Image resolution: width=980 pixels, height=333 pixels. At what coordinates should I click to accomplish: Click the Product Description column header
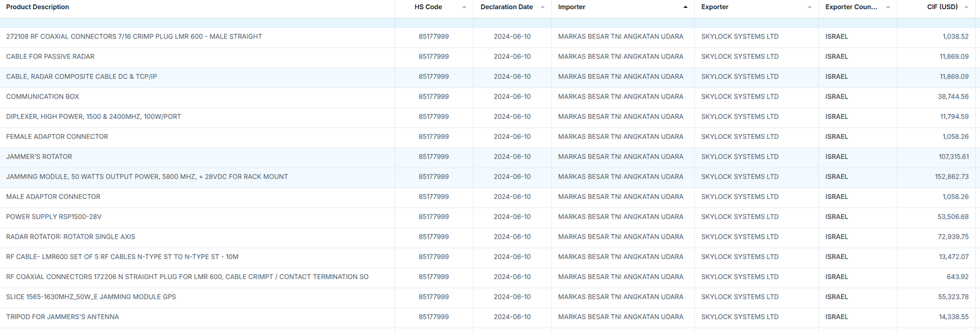coord(37,7)
